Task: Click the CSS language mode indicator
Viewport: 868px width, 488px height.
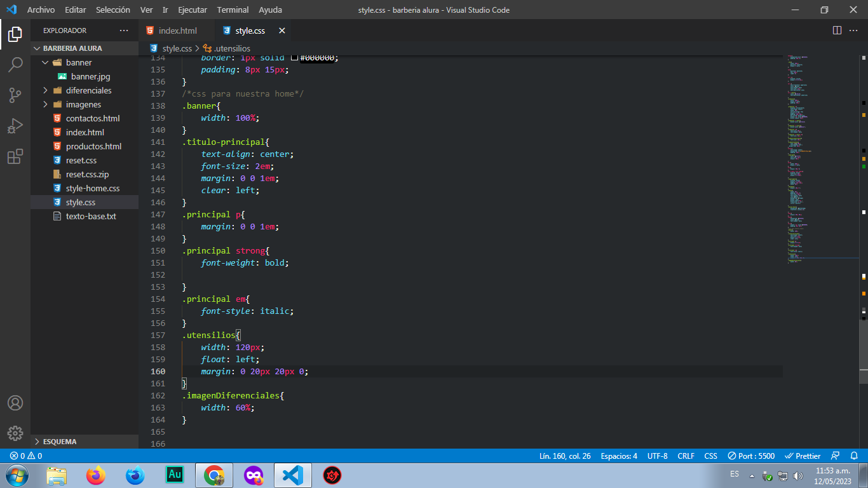Action: [710, 456]
